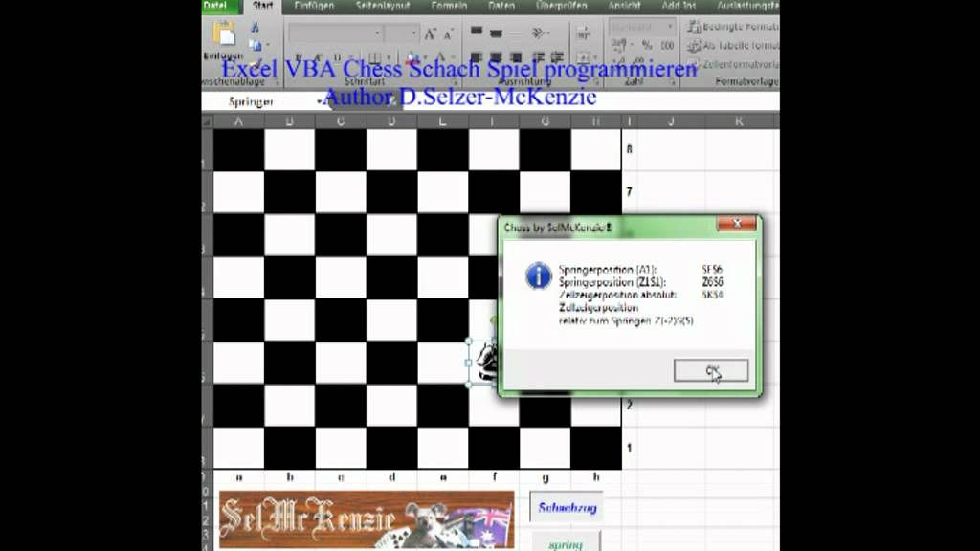Switch to the Start tab

tap(262, 6)
